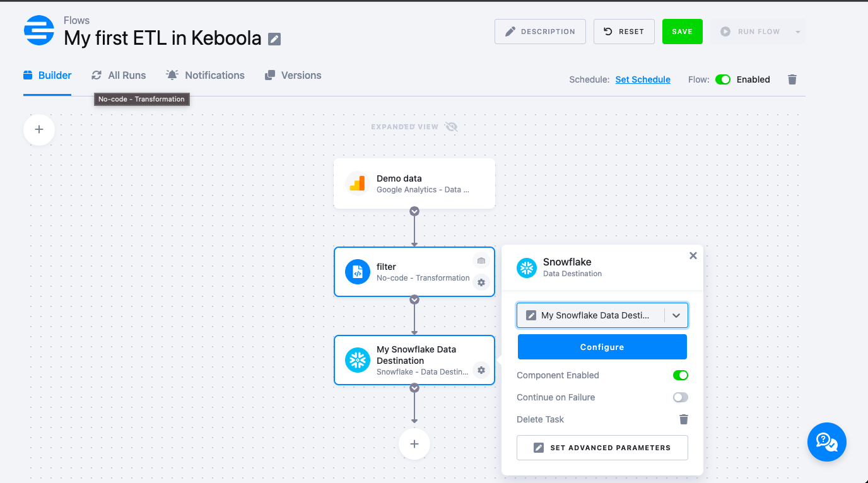Screen dimensions: 868x483
Task: Disable the Component Enabled toggle
Action: click(680, 375)
